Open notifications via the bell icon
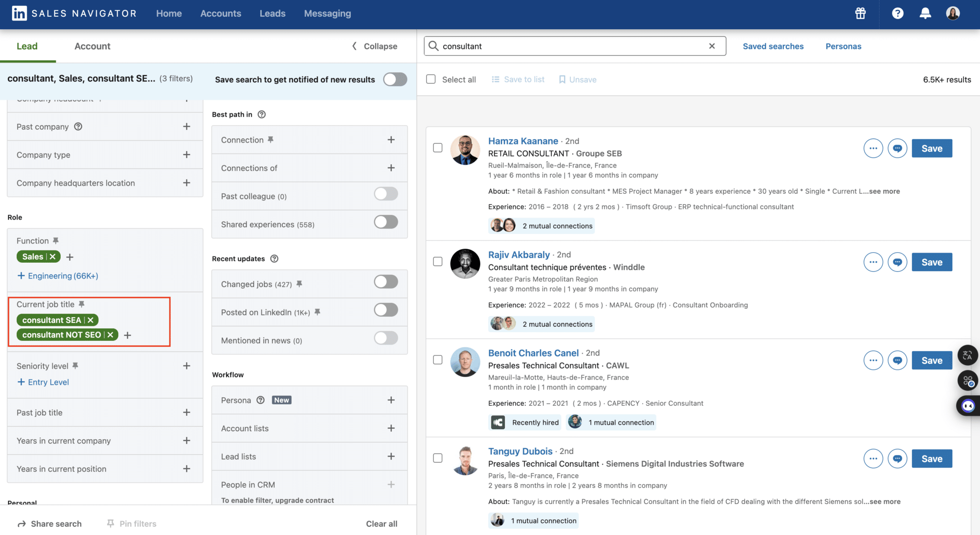The image size is (980, 535). point(925,13)
